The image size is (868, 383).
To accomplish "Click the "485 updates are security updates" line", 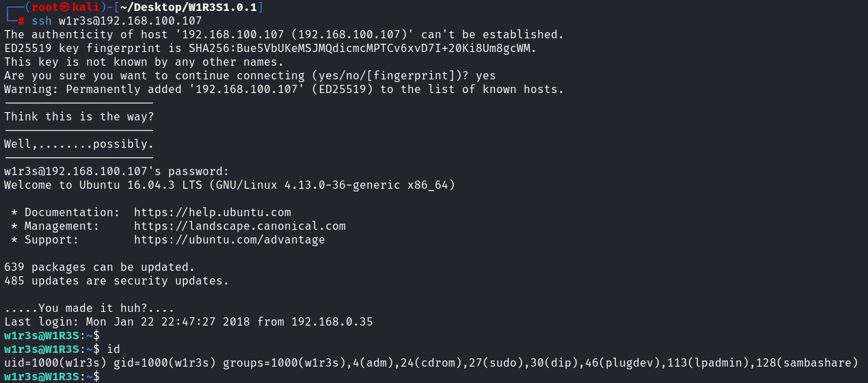I will tap(116, 281).
